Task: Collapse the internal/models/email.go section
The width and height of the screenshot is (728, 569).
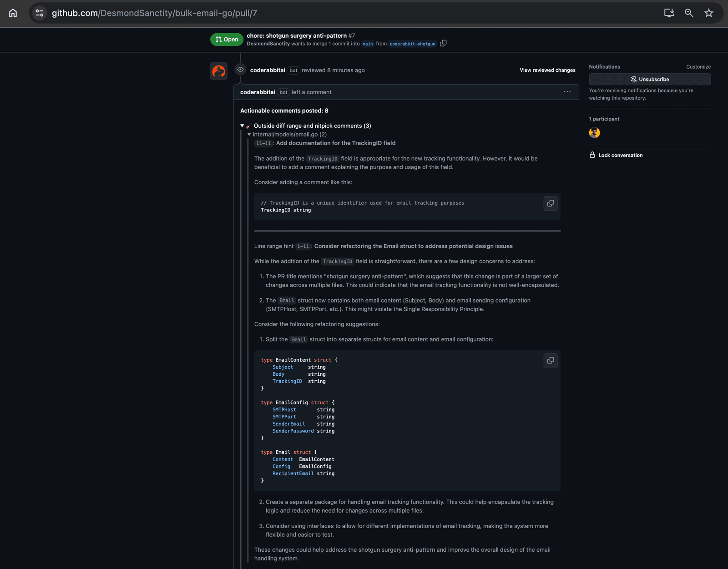Action: [x=249, y=135]
